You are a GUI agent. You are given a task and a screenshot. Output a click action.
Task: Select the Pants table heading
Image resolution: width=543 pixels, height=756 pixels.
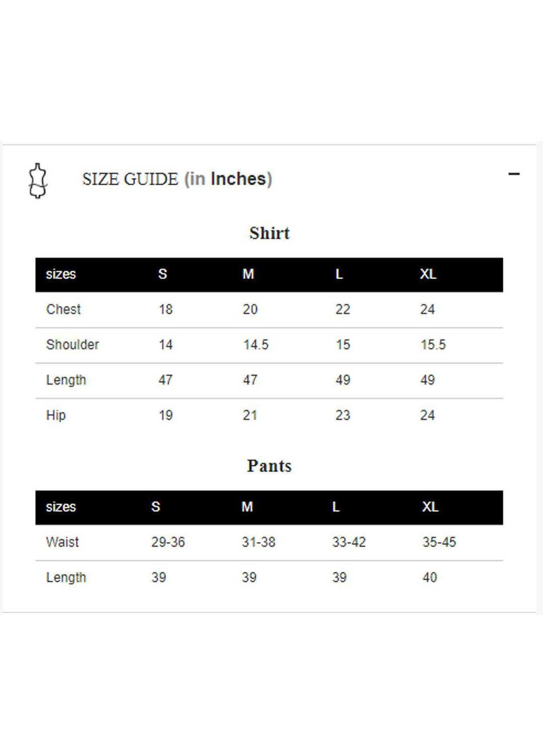[269, 466]
